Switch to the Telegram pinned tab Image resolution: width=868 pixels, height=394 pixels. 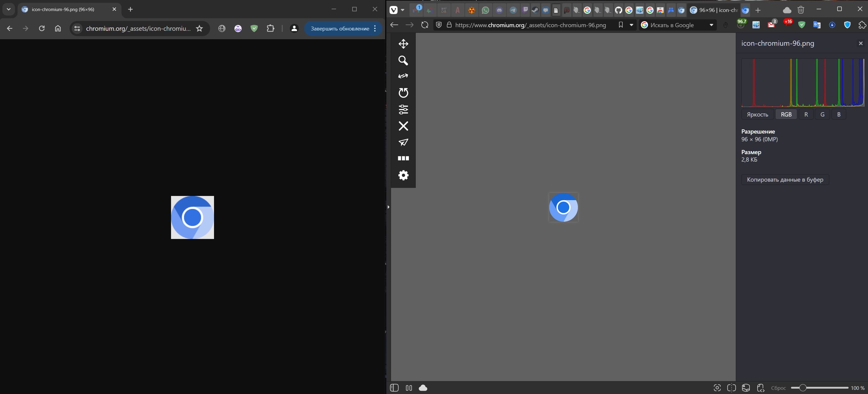[x=513, y=10]
